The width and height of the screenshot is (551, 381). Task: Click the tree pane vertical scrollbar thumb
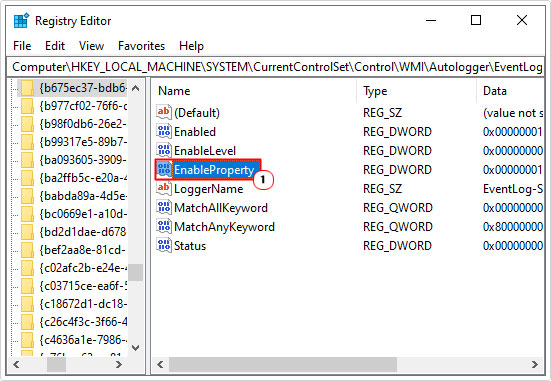(x=136, y=272)
